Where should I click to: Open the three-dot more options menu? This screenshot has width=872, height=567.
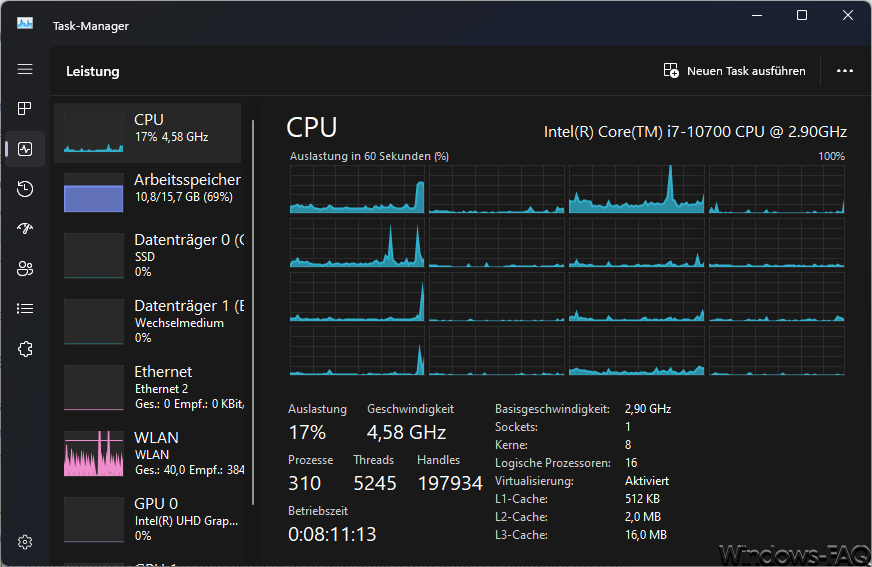click(845, 71)
